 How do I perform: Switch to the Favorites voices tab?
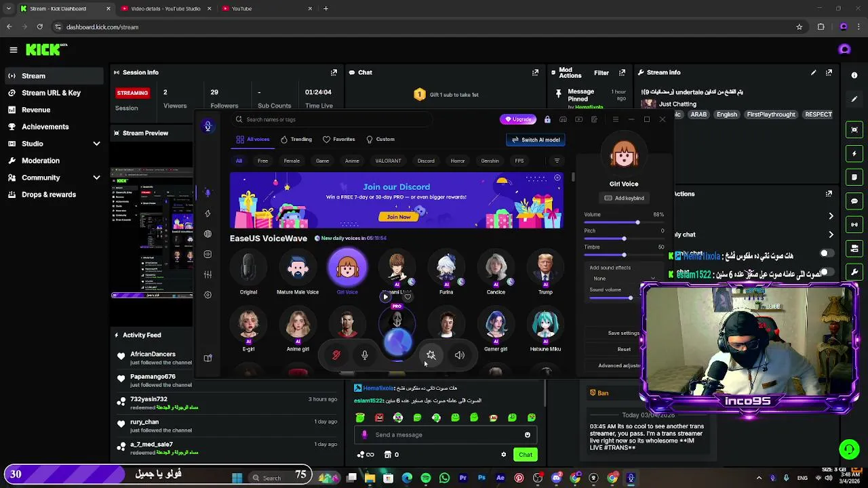[x=339, y=139]
